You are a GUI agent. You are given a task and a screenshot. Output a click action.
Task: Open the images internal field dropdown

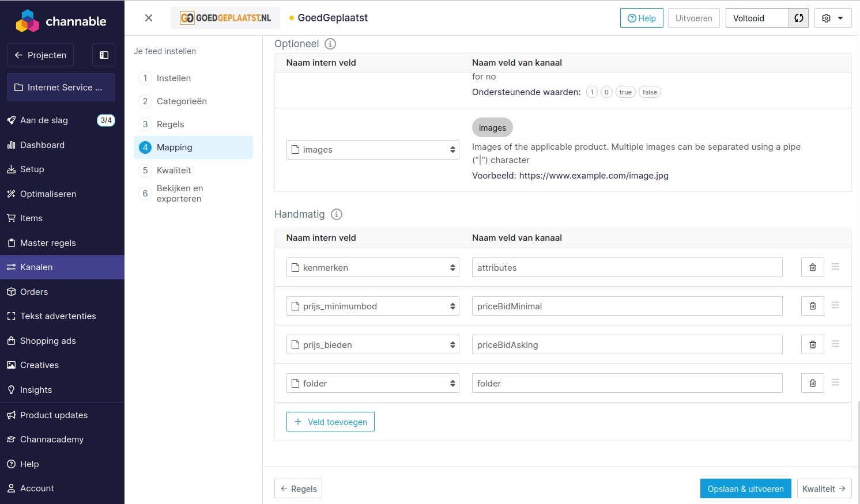(x=372, y=150)
